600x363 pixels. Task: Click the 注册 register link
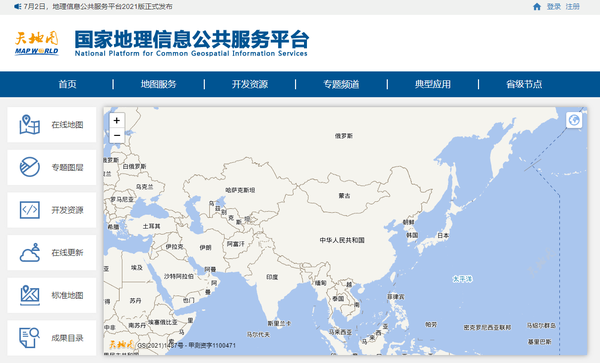pyautogui.click(x=573, y=7)
